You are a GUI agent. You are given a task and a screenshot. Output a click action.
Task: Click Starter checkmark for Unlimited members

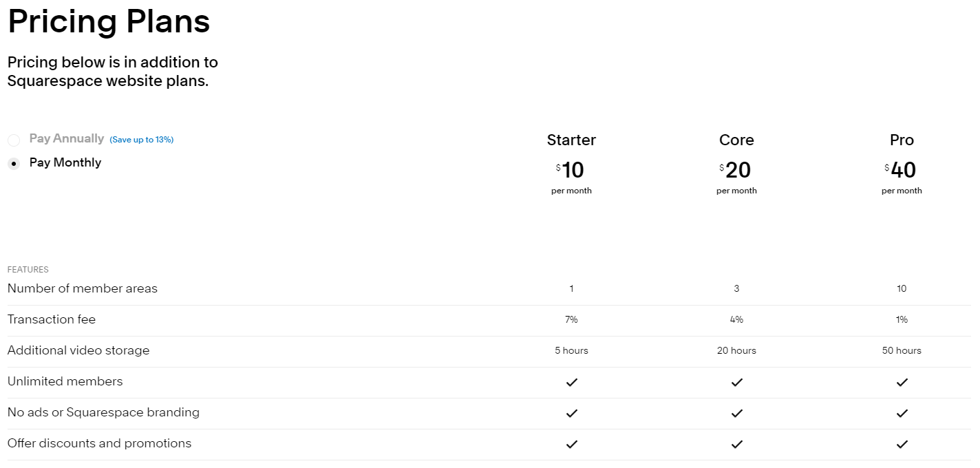tap(571, 383)
